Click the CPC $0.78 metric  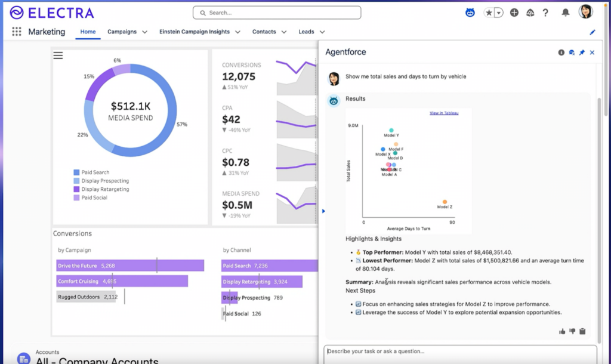coord(236,161)
